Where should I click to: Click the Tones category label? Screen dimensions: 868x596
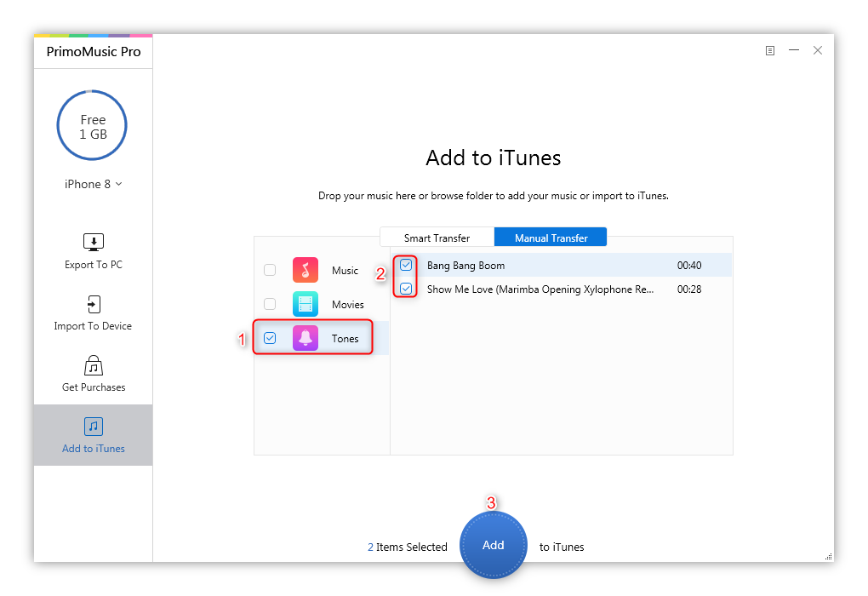345,338
